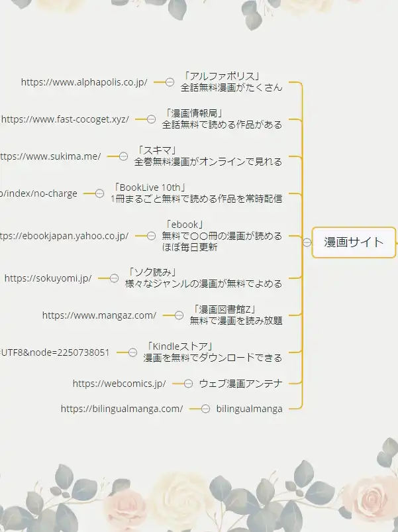Image resolution: width=398 pixels, height=532 pixels.
Task: Open the bilingualmanga.com URL
Action: click(x=122, y=409)
